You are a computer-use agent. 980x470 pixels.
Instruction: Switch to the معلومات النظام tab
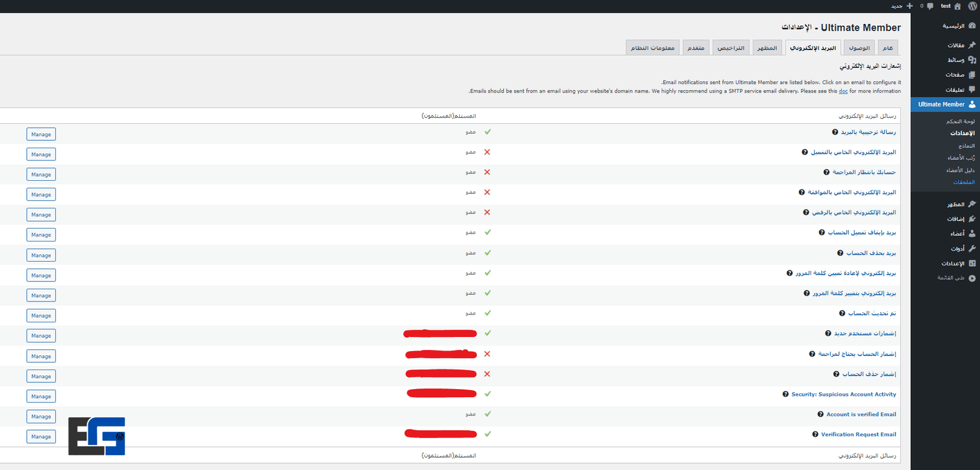tap(652, 48)
